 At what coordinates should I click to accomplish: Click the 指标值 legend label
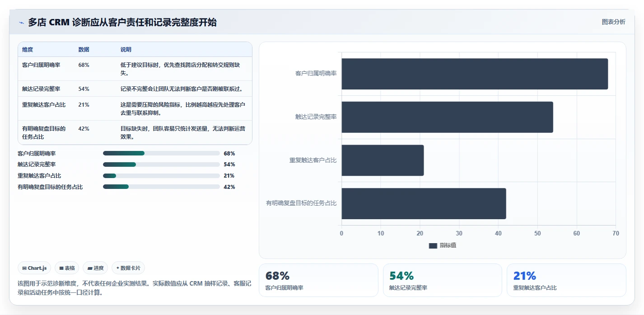pyautogui.click(x=448, y=245)
